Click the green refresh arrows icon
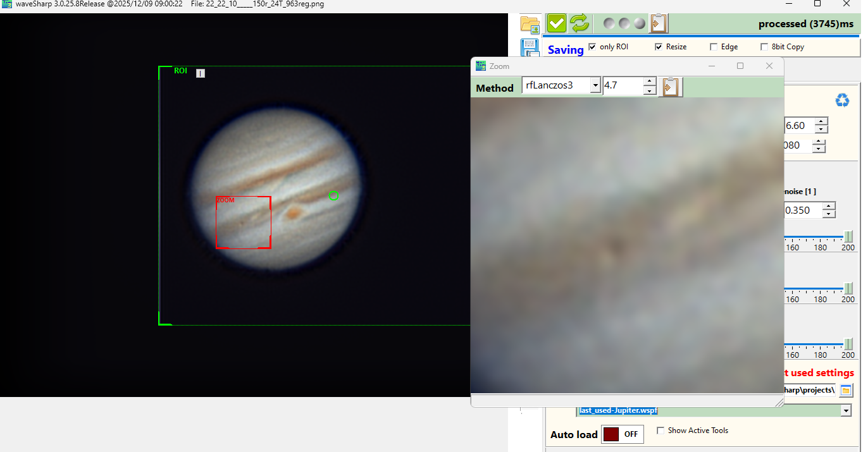 click(x=579, y=23)
